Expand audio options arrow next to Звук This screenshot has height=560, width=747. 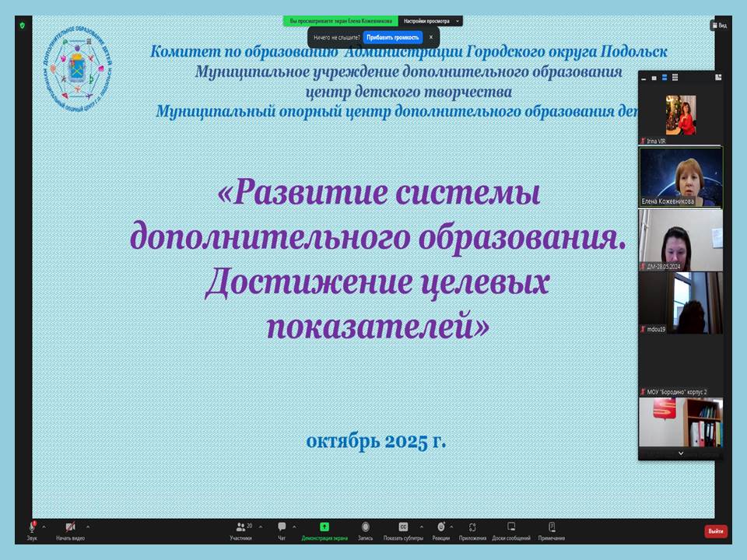(44, 527)
